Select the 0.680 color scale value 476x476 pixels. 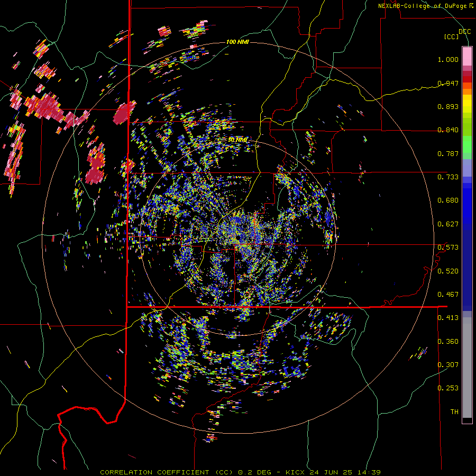[x=448, y=200]
